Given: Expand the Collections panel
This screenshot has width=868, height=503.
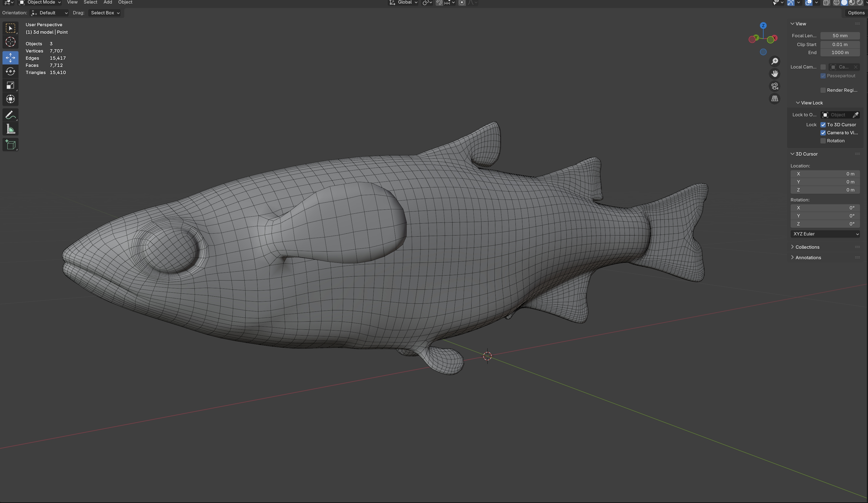Looking at the screenshot, I should 807,247.
